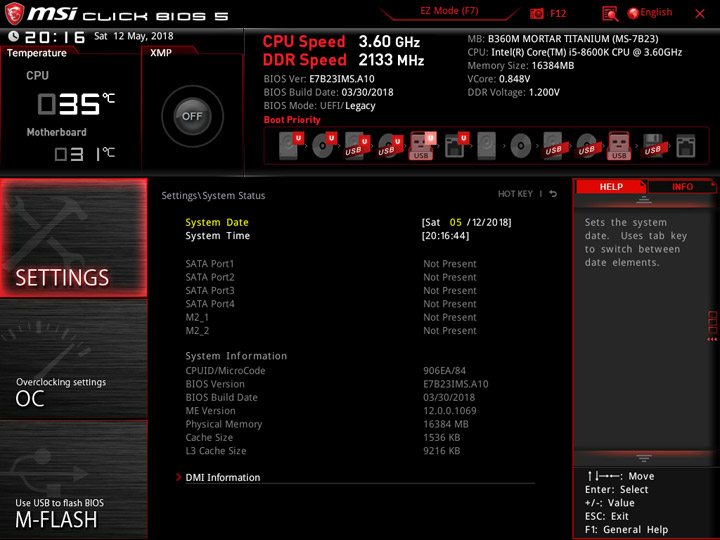Viewport: 720px width, 540px height.
Task: Select the UEFI USB CD/DVD boot icon
Action: click(390, 145)
